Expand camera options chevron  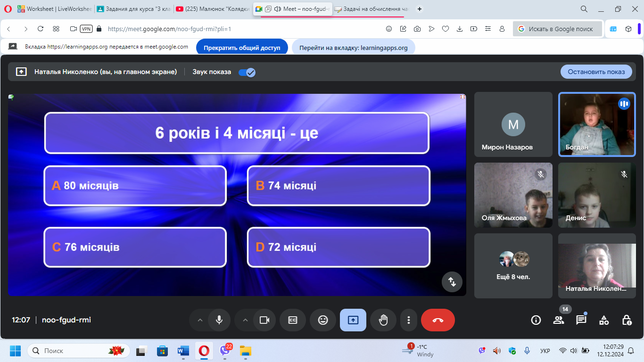pyautogui.click(x=245, y=320)
